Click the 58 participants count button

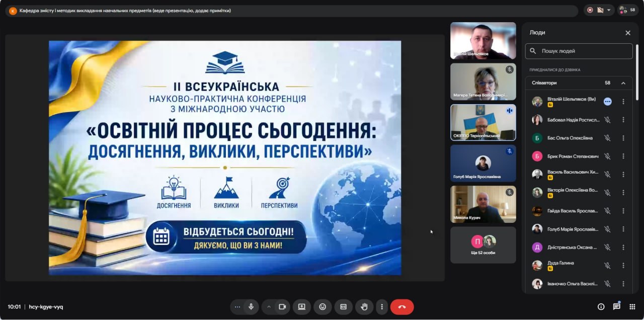(x=627, y=10)
